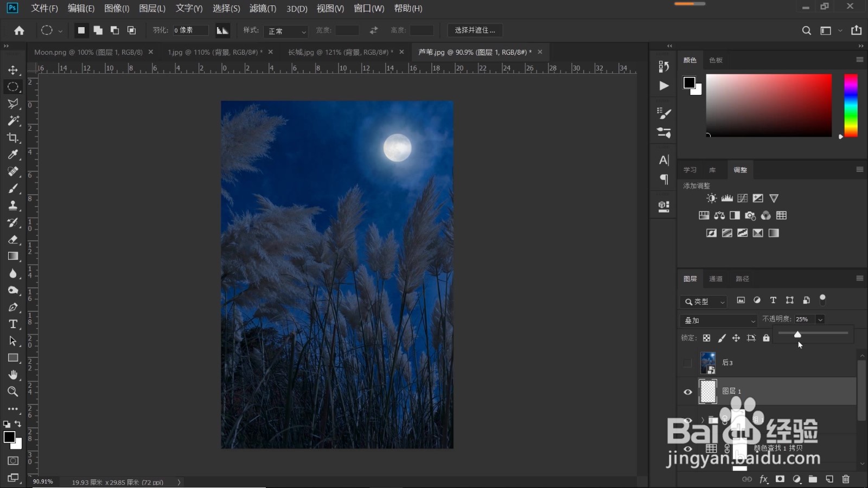Image resolution: width=868 pixels, height=488 pixels.
Task: Click the 选择并遮住 button
Action: point(475,30)
